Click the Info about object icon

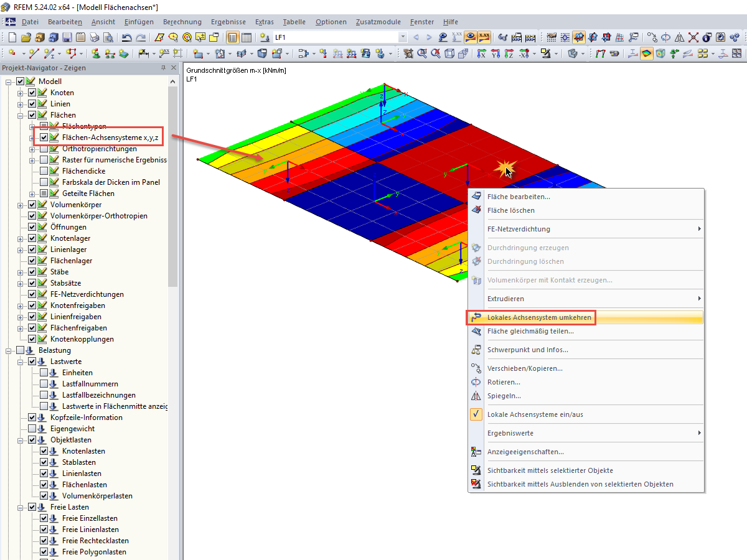point(707,37)
